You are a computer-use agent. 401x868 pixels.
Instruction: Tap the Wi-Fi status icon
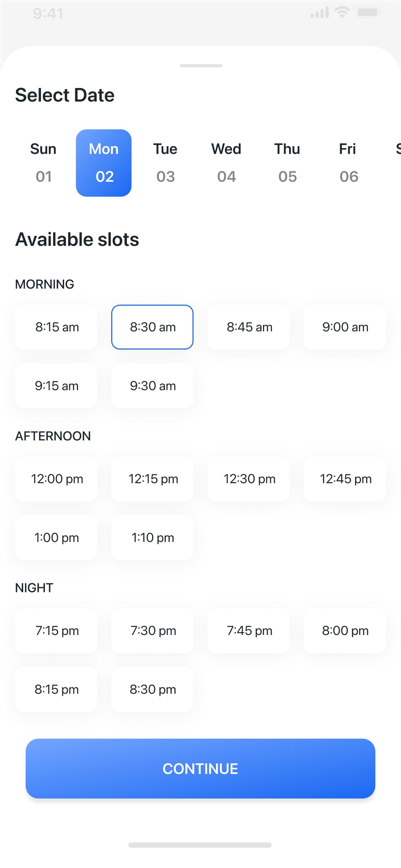coord(342,13)
